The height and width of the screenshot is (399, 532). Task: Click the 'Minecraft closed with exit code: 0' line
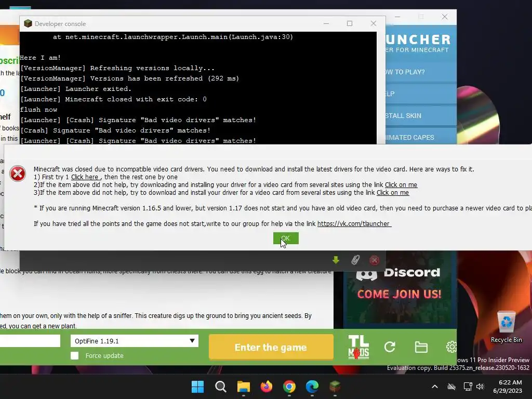pos(113,99)
